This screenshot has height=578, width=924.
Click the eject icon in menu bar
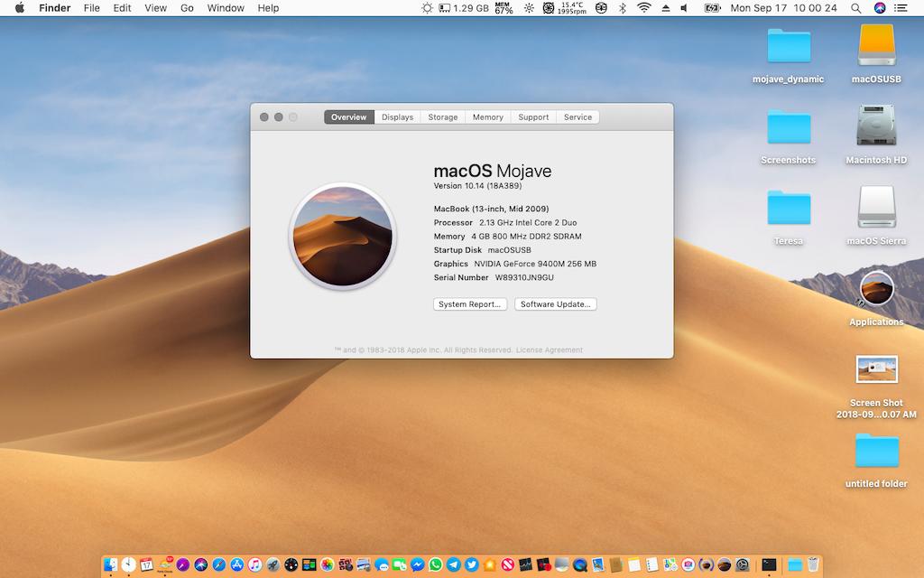(665, 7)
